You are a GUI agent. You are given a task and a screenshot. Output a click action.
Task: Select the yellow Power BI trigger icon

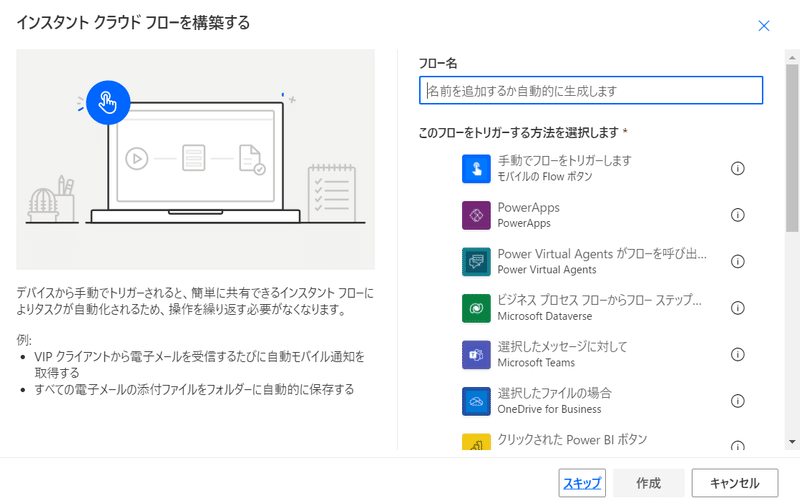click(476, 442)
